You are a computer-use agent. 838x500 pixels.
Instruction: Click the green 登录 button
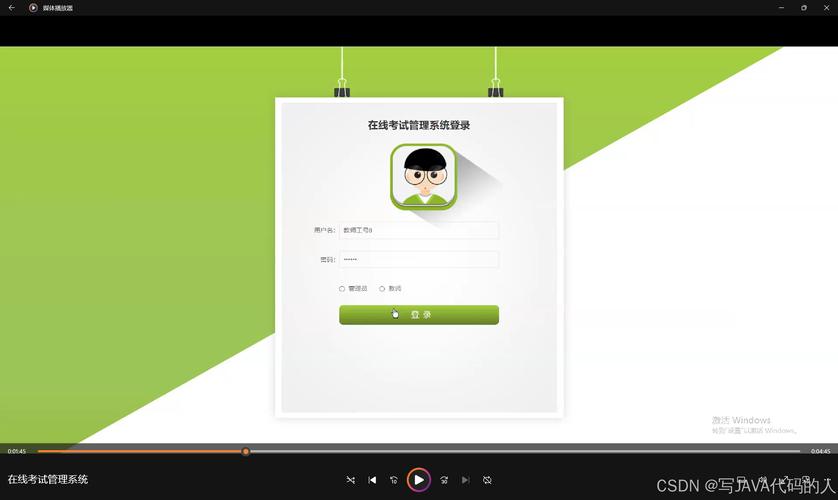click(x=418, y=315)
